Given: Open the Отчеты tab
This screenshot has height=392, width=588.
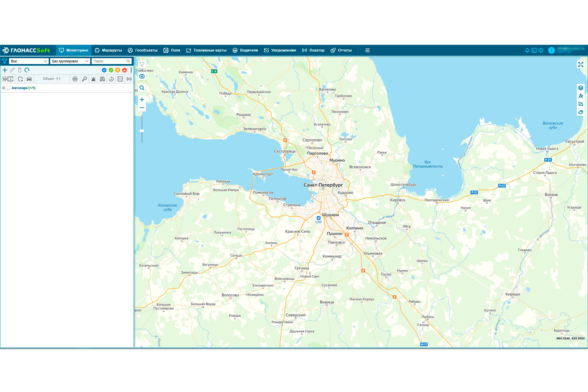Looking at the screenshot, I should pyautogui.click(x=341, y=50).
